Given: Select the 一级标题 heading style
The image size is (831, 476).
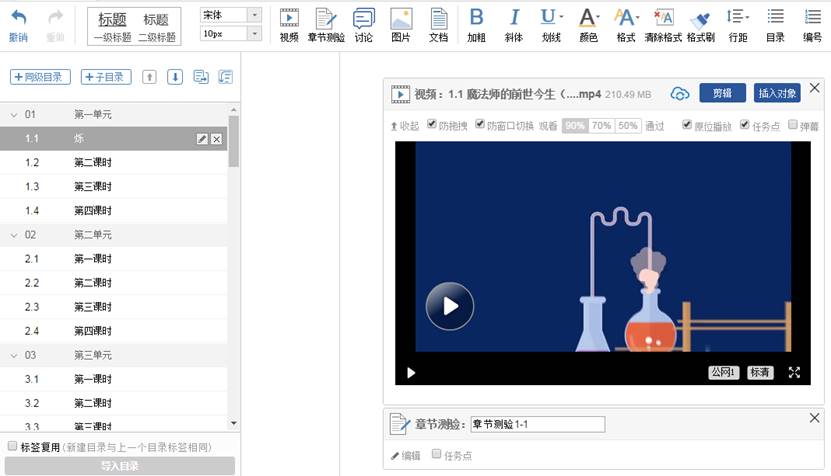Looking at the screenshot, I should (x=112, y=27).
